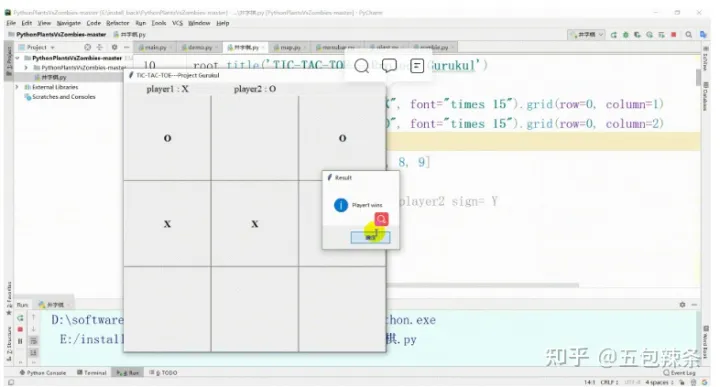This screenshot has width=720, height=387.
Task: Open the Navigate menu
Action: [x=68, y=23]
